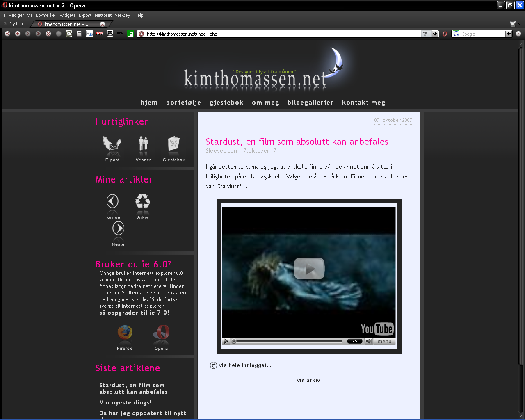Open the Nettprat menu
Viewport: 525px width, 420px height.
click(x=103, y=15)
